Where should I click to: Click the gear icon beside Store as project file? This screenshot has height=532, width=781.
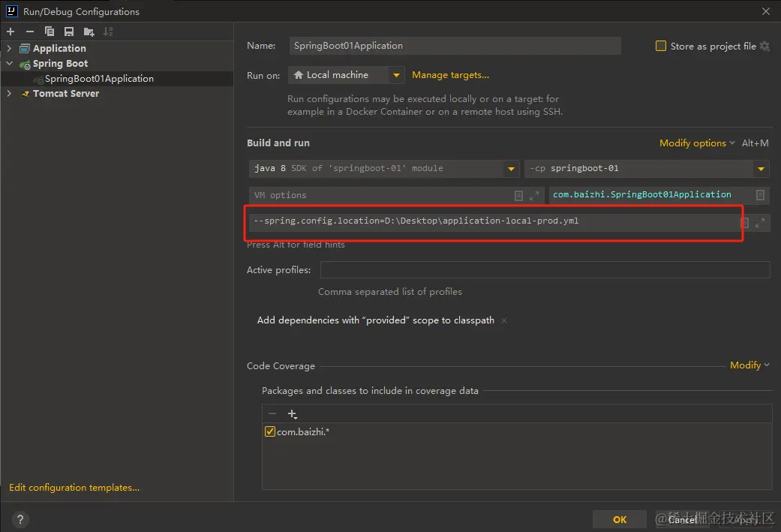(765, 47)
